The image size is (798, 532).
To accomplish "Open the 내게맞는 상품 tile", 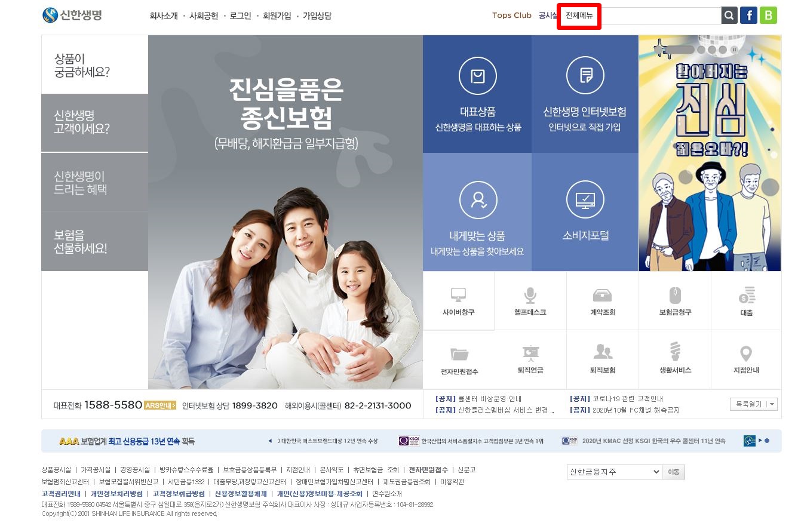I will pos(477,213).
